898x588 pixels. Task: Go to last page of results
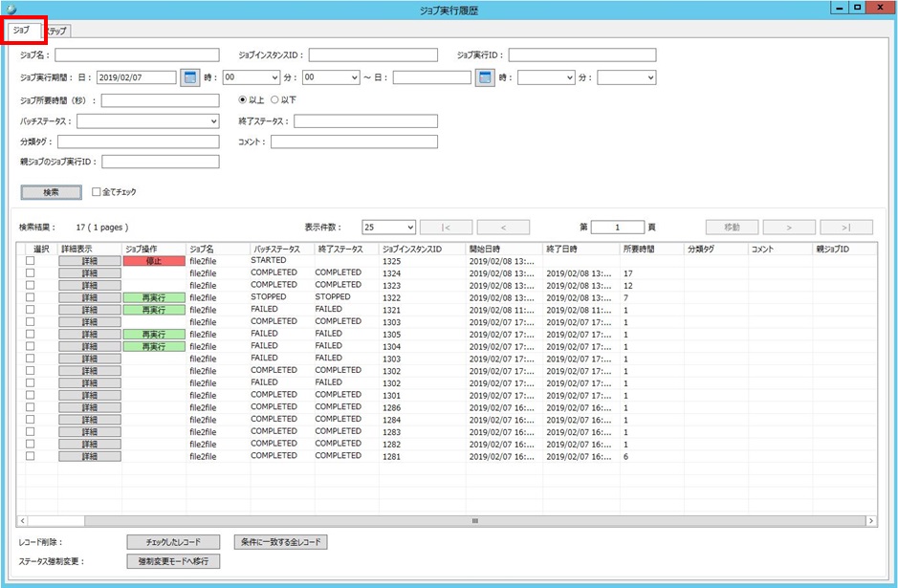(x=848, y=228)
